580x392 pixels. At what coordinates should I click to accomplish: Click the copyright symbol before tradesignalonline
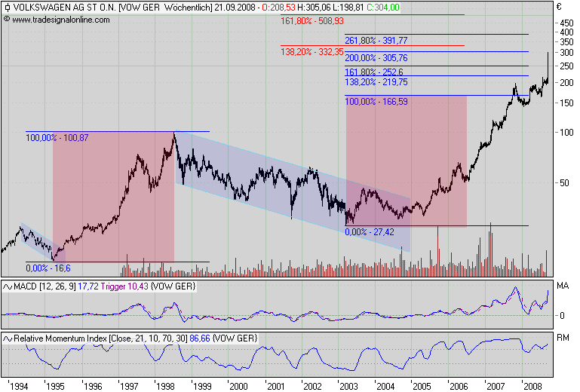(x=7, y=20)
